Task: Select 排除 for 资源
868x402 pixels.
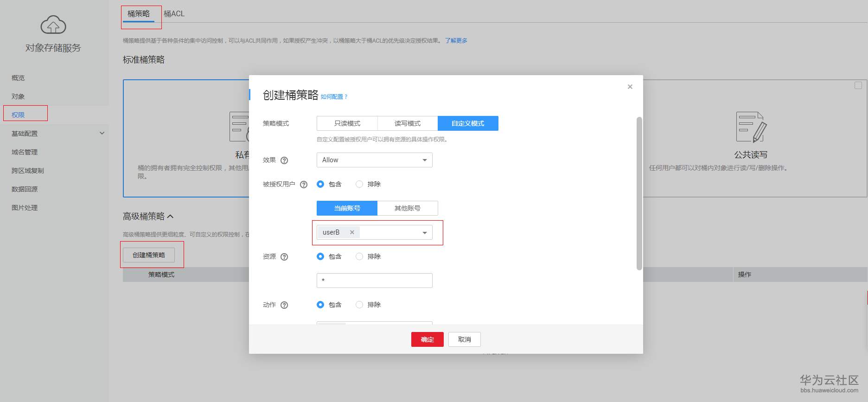Action: pyautogui.click(x=359, y=256)
